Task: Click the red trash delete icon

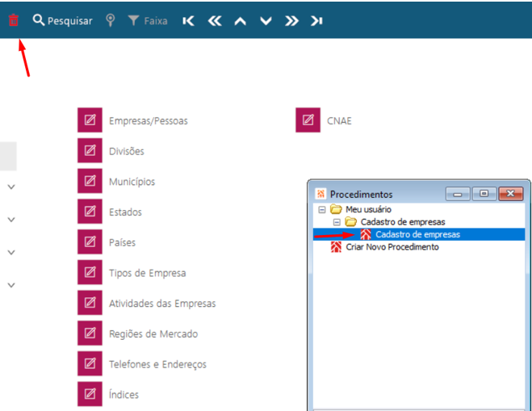Action: (x=13, y=20)
